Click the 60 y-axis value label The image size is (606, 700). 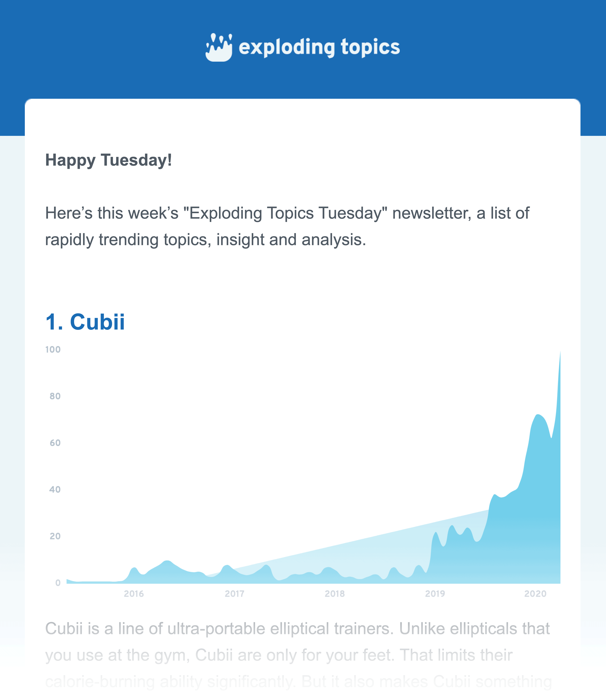click(x=55, y=443)
